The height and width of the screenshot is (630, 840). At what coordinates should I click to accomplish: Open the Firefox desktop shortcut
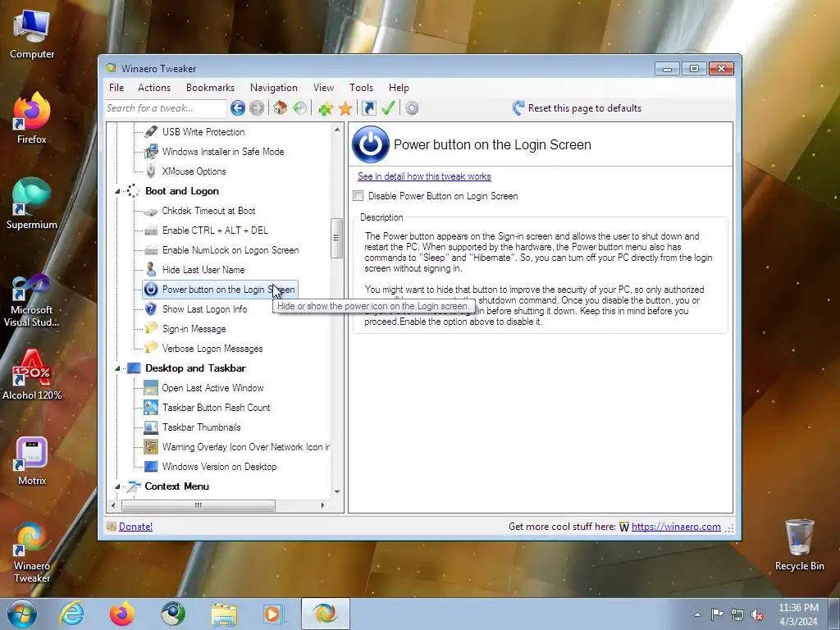pos(32,118)
